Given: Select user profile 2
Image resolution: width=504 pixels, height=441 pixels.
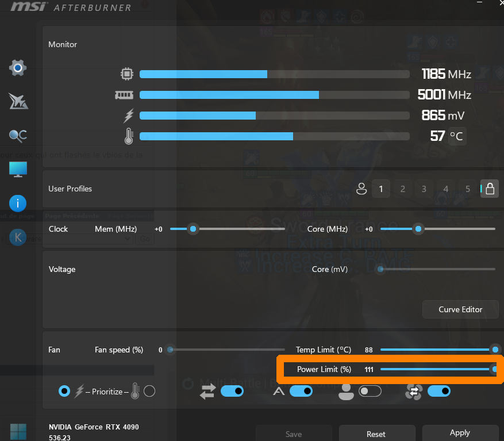Looking at the screenshot, I should [403, 189].
